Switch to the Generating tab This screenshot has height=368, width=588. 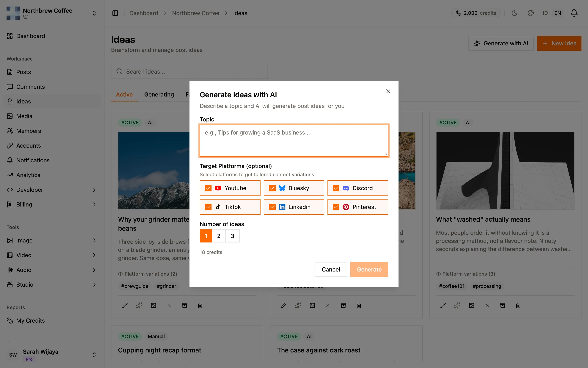pyautogui.click(x=159, y=95)
